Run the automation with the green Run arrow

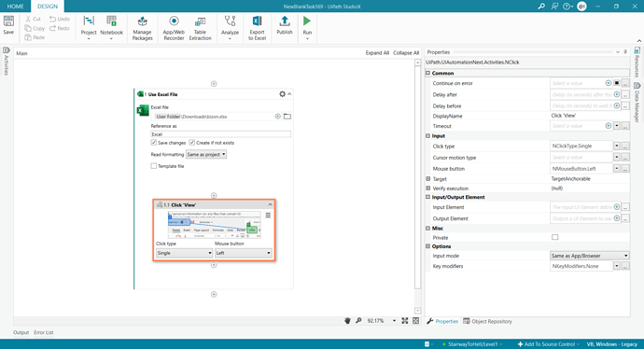click(307, 21)
